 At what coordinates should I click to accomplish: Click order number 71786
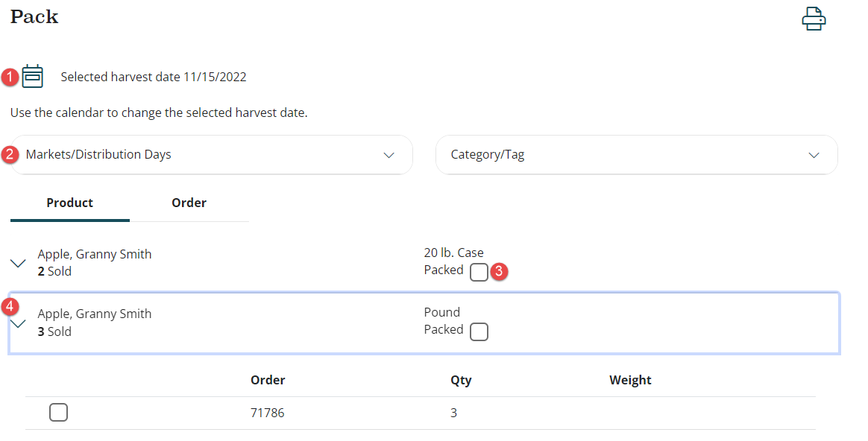(267, 413)
